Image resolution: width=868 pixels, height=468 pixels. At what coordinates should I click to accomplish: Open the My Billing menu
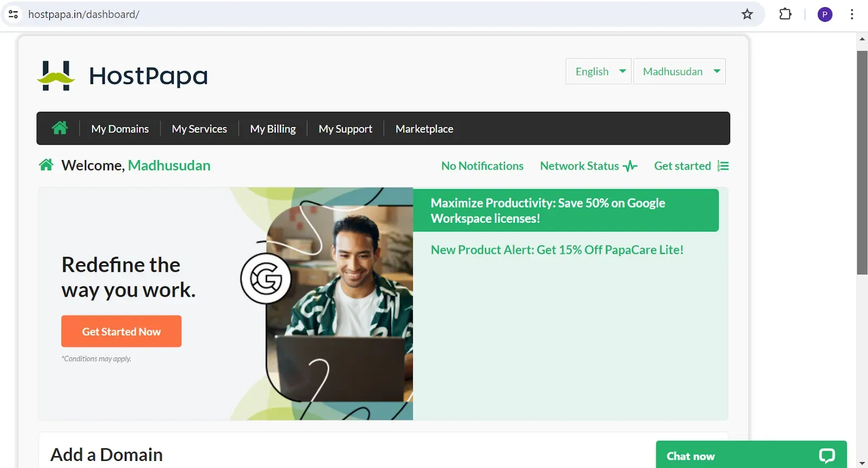coord(273,129)
